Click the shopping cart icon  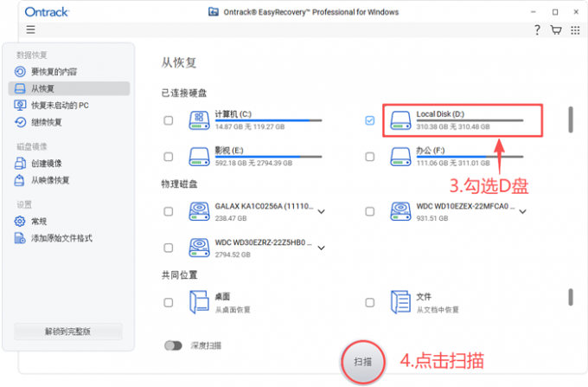pyautogui.click(x=556, y=30)
